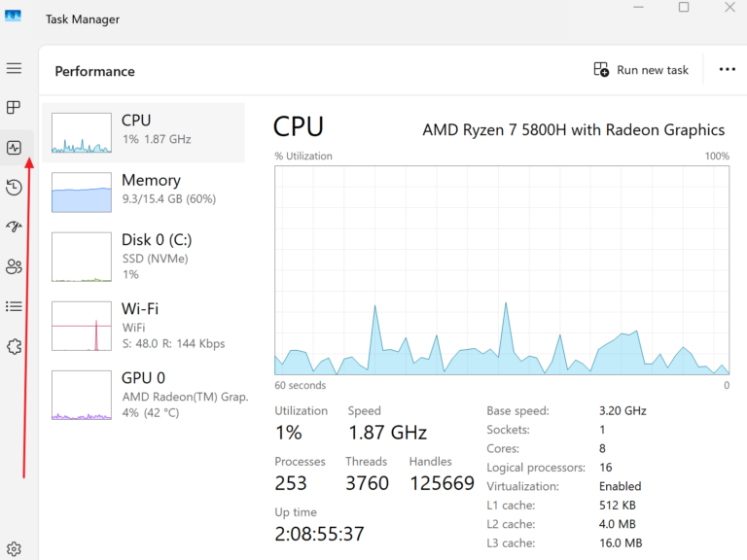The width and height of the screenshot is (747, 560).
Task: Select the Memory performance item
Action: pos(144,192)
